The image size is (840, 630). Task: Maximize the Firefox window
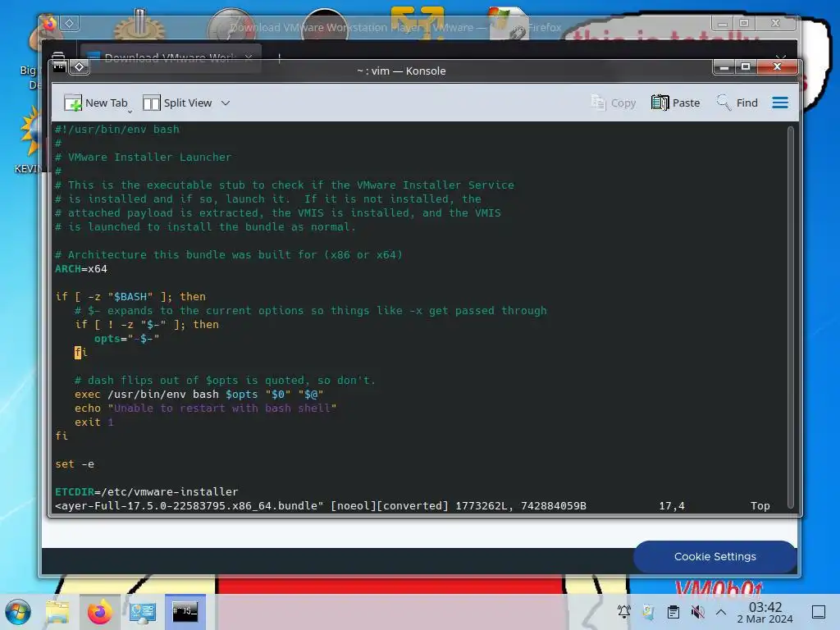coord(743,24)
